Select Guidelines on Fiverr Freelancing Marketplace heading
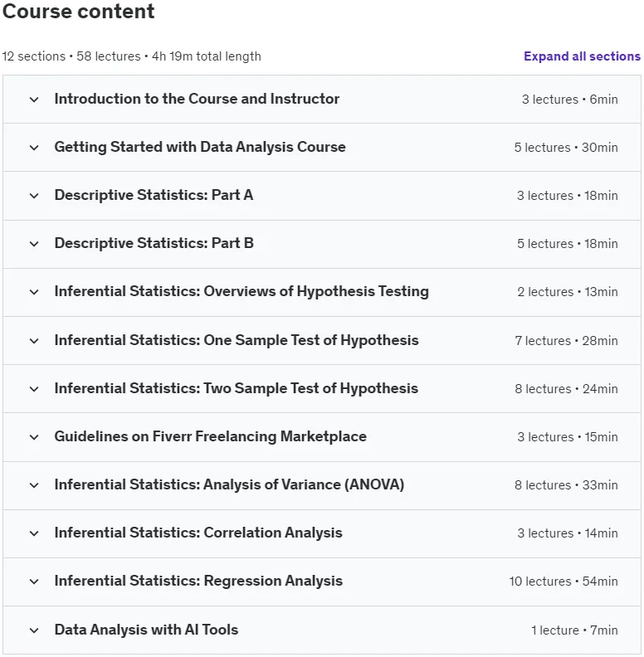The height and width of the screenshot is (657, 644). click(211, 436)
